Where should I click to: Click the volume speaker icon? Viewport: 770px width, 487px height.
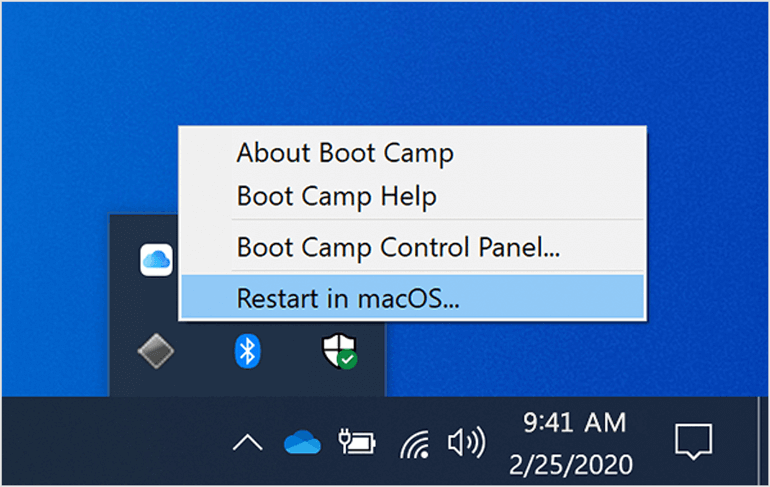466,442
